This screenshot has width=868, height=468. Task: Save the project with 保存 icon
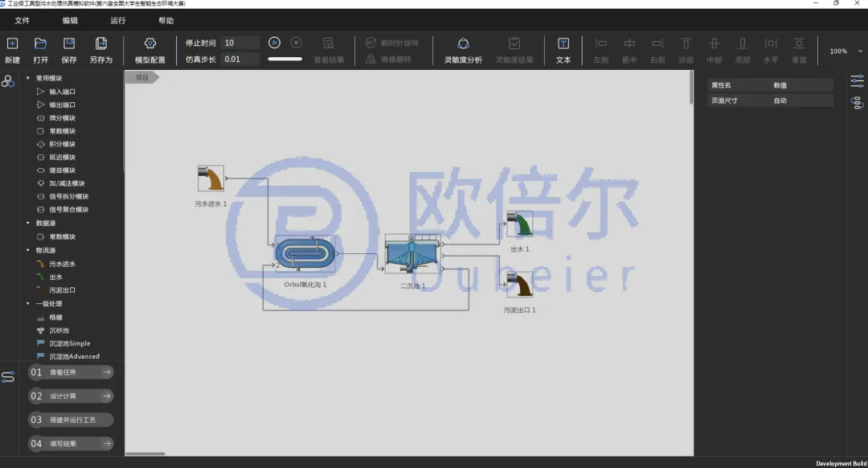click(x=68, y=43)
